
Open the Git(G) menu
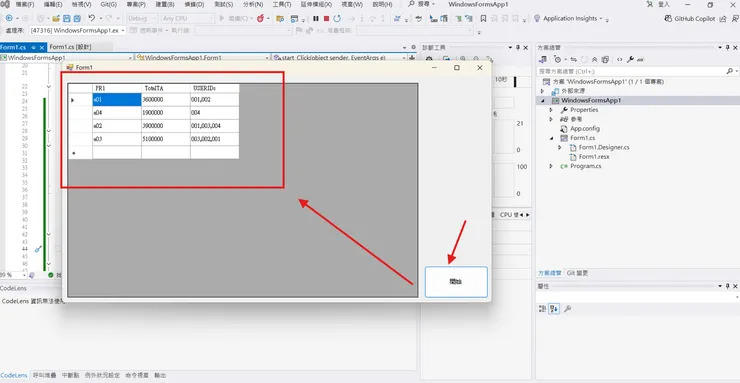point(109,4)
